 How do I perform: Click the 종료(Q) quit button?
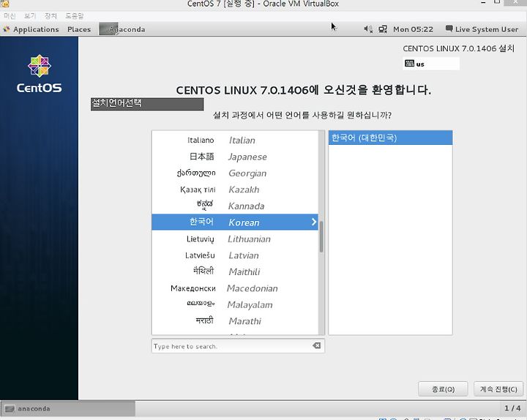point(443,389)
